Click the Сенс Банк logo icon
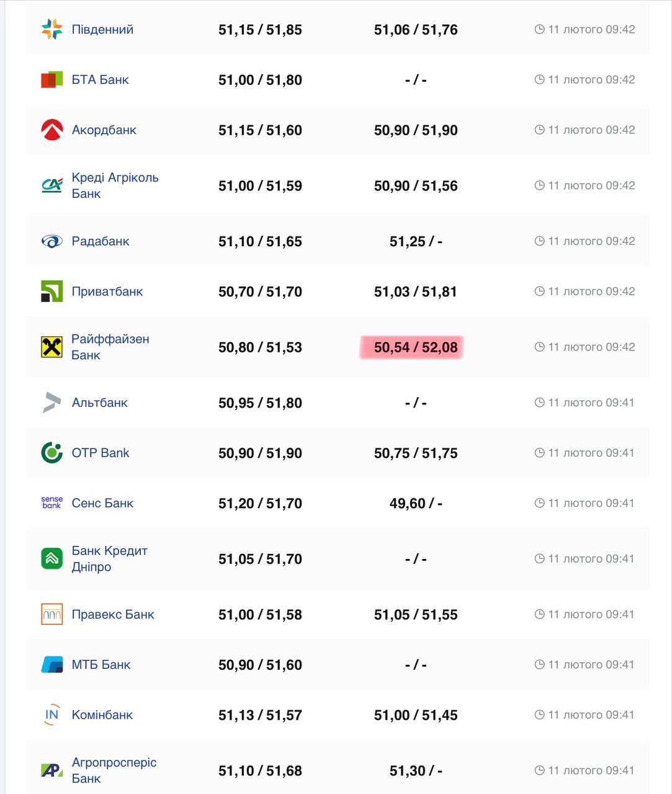 (52, 502)
